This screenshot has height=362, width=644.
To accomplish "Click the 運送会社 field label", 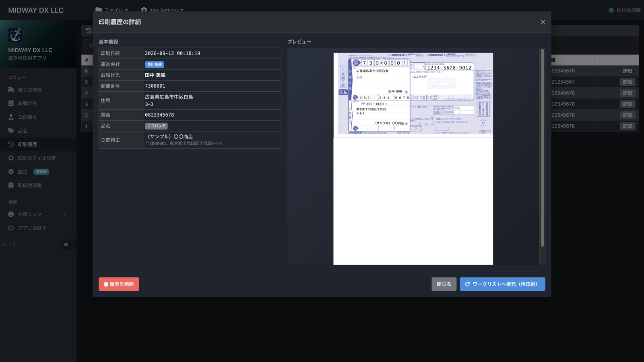I will [110, 64].
